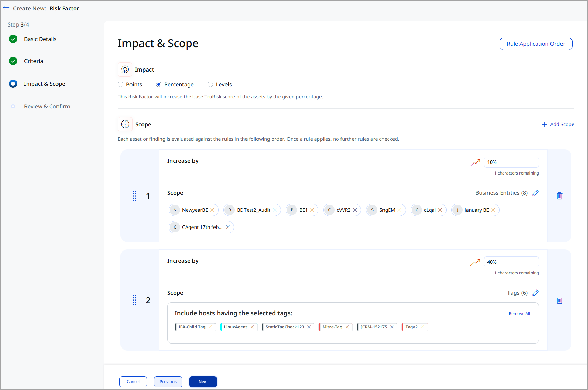This screenshot has width=588, height=390.
Task: Open the Review & Confirm step
Action: pos(47,106)
